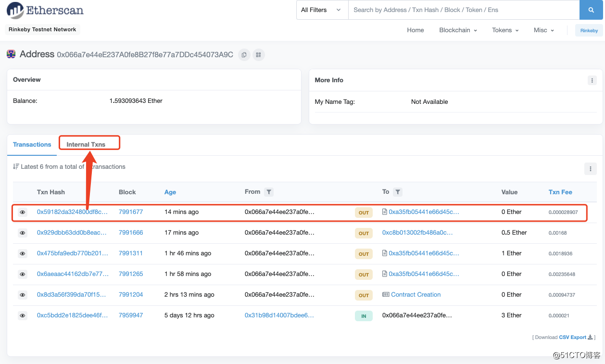The height and width of the screenshot is (364, 605).
Task: Open block 7991265
Action: coord(131,274)
